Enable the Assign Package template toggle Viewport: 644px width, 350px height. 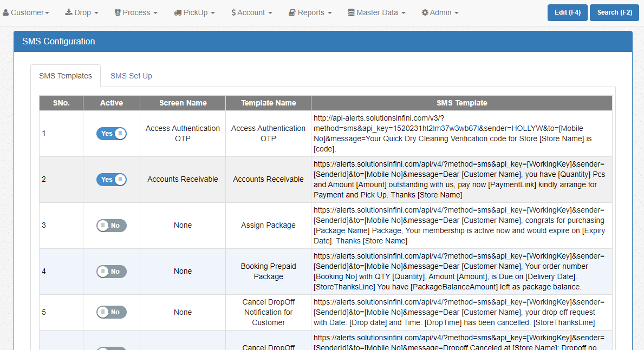(111, 225)
